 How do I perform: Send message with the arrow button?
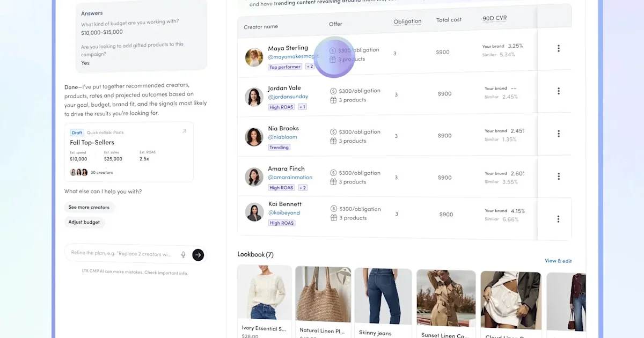pos(198,255)
